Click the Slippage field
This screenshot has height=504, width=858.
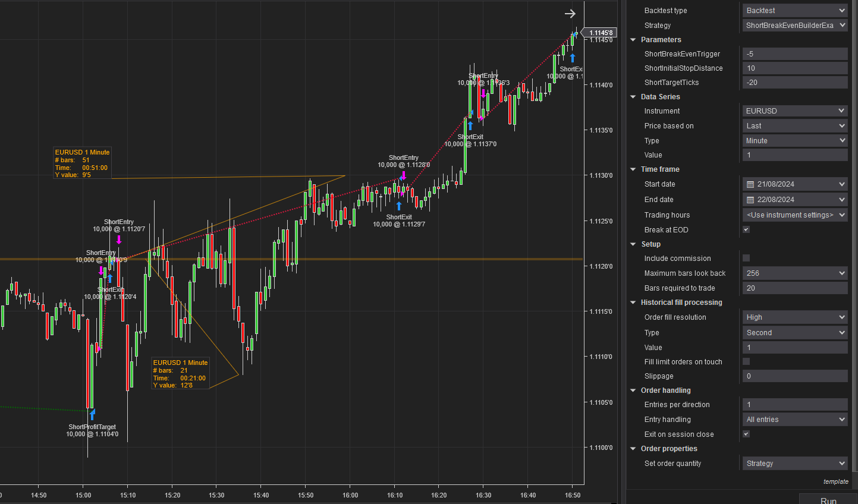(x=795, y=376)
